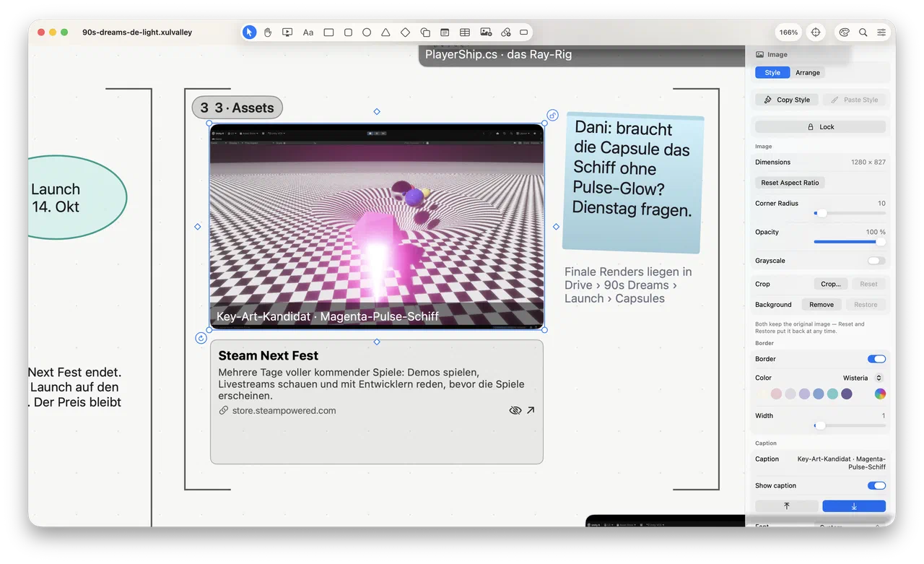Open the link arrow on Steam card
This screenshot has width=924, height=564.
531,410
